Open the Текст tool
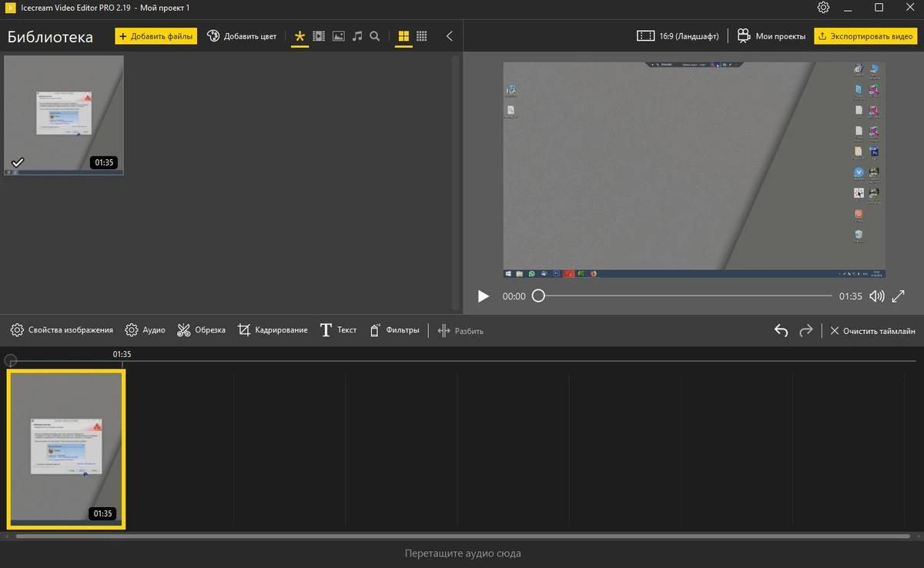This screenshot has height=568, width=924. click(x=338, y=330)
